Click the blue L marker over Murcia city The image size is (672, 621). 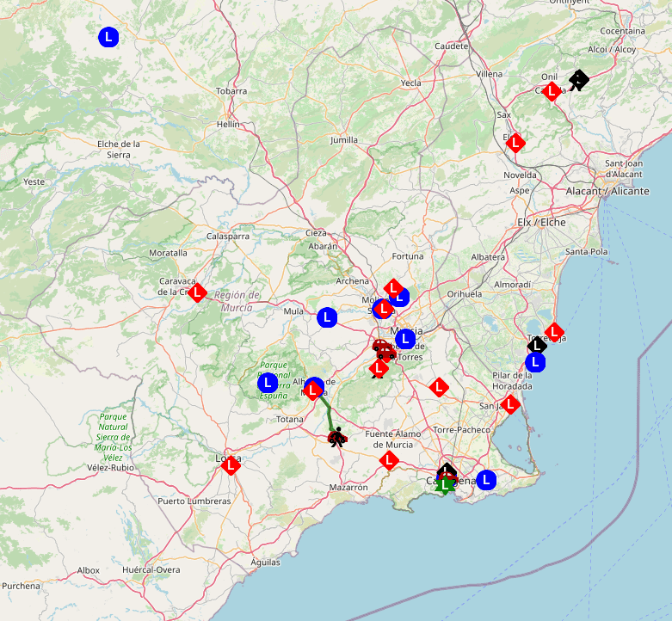(x=405, y=339)
